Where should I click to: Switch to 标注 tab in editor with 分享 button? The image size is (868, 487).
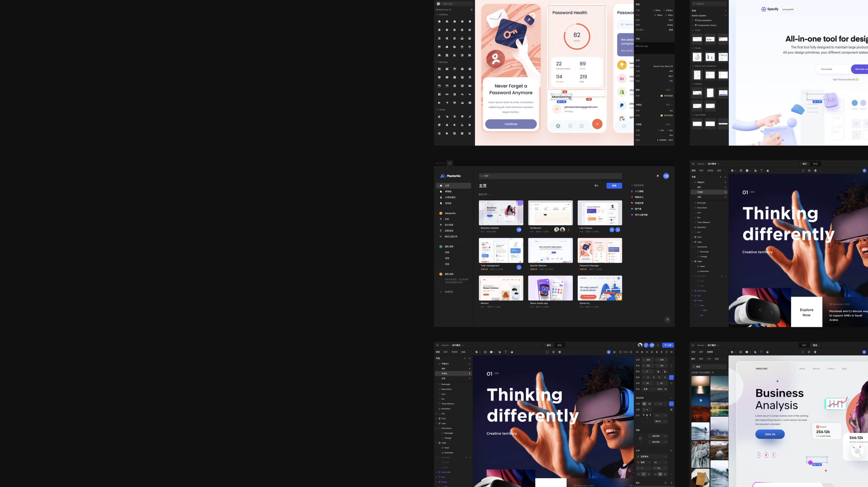point(559,345)
